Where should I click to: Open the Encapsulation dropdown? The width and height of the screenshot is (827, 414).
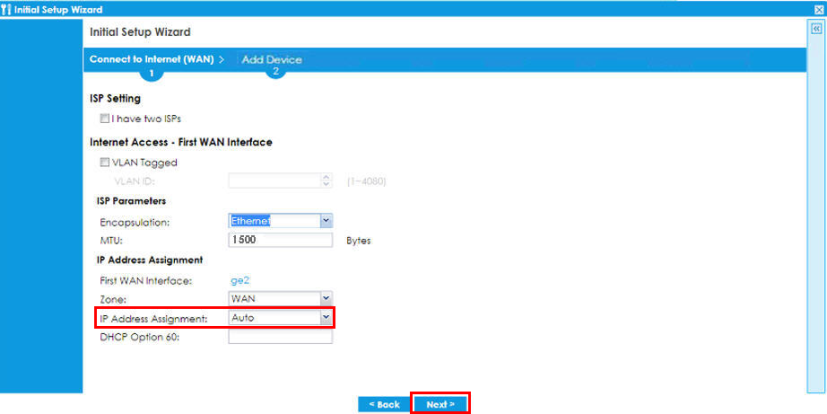click(x=325, y=220)
